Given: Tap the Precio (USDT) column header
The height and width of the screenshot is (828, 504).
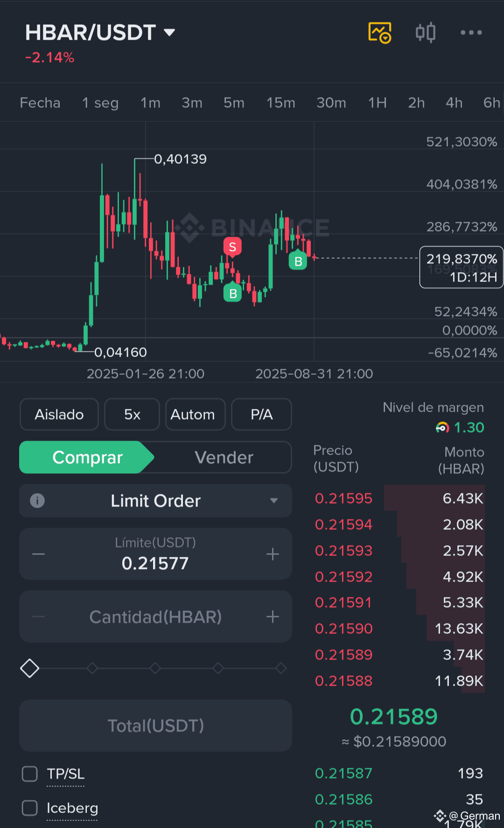Looking at the screenshot, I should 336,458.
